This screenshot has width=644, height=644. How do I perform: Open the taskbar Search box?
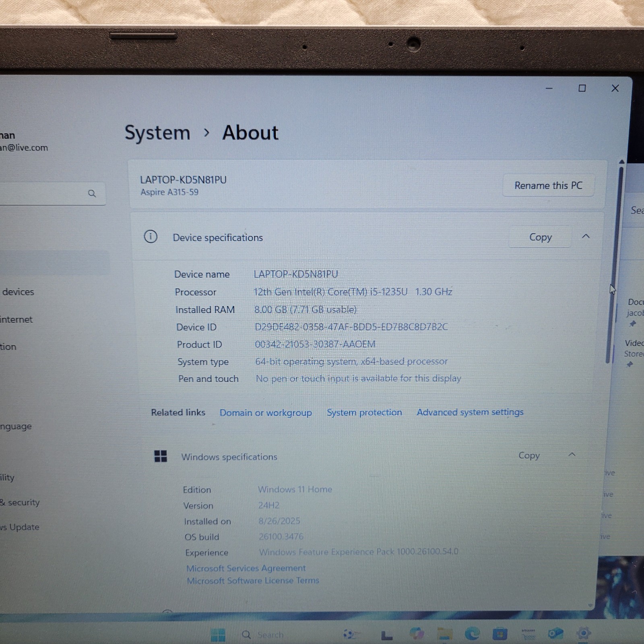tap(264, 635)
